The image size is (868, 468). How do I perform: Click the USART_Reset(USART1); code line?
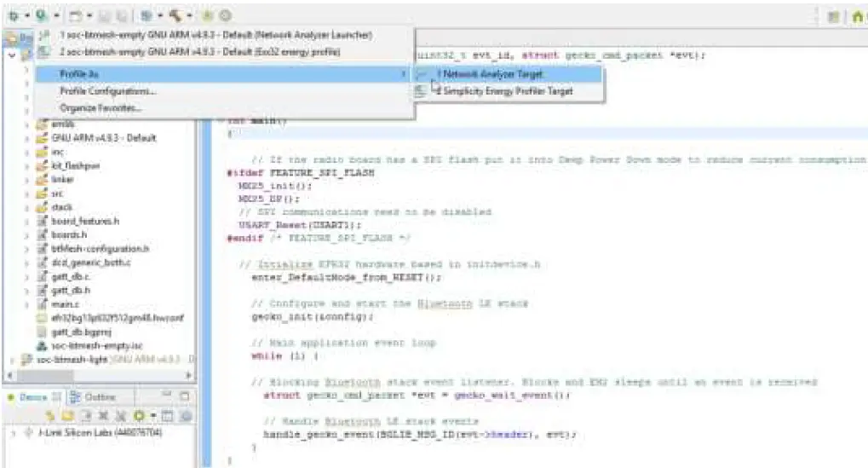point(300,225)
